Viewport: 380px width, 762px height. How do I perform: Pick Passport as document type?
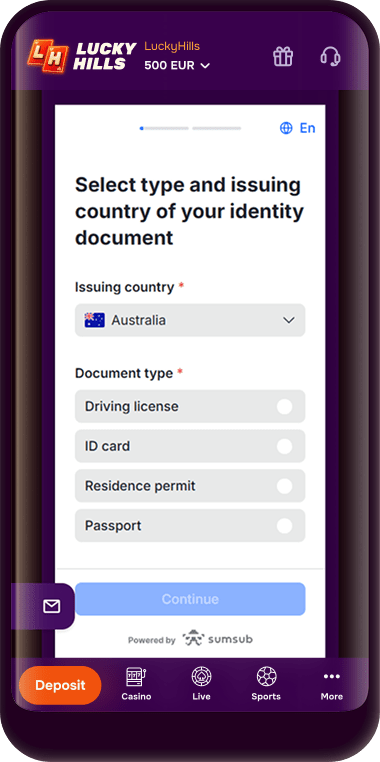tap(190, 525)
